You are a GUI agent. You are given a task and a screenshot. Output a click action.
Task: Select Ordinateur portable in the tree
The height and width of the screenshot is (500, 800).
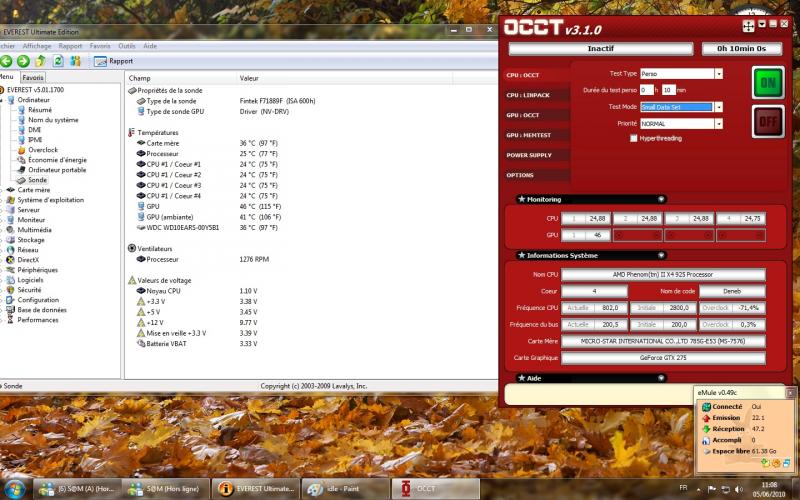[x=57, y=170]
